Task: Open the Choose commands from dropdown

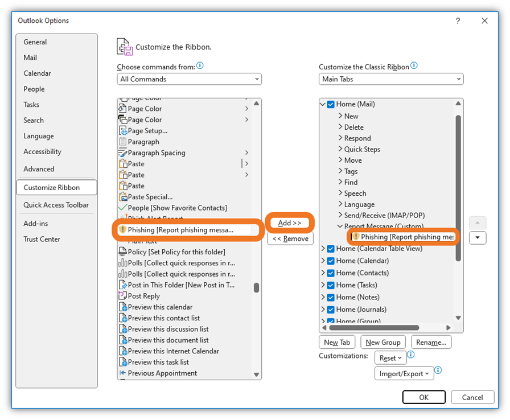Action: 190,79
